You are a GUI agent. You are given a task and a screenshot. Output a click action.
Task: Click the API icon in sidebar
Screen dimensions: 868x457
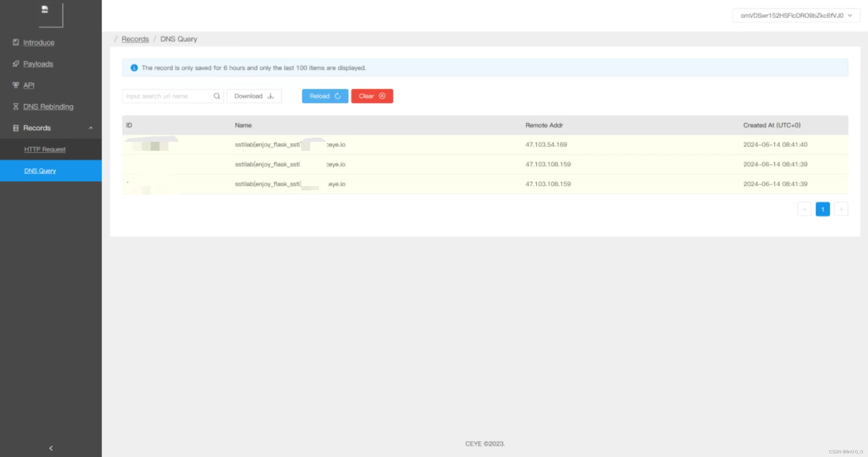click(x=16, y=85)
